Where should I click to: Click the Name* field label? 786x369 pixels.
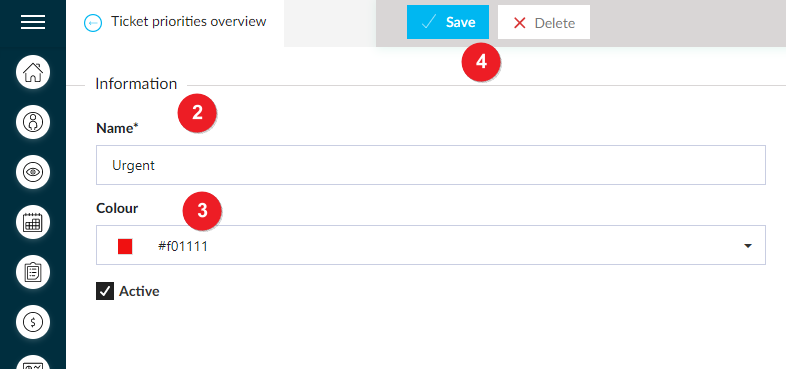[117, 128]
